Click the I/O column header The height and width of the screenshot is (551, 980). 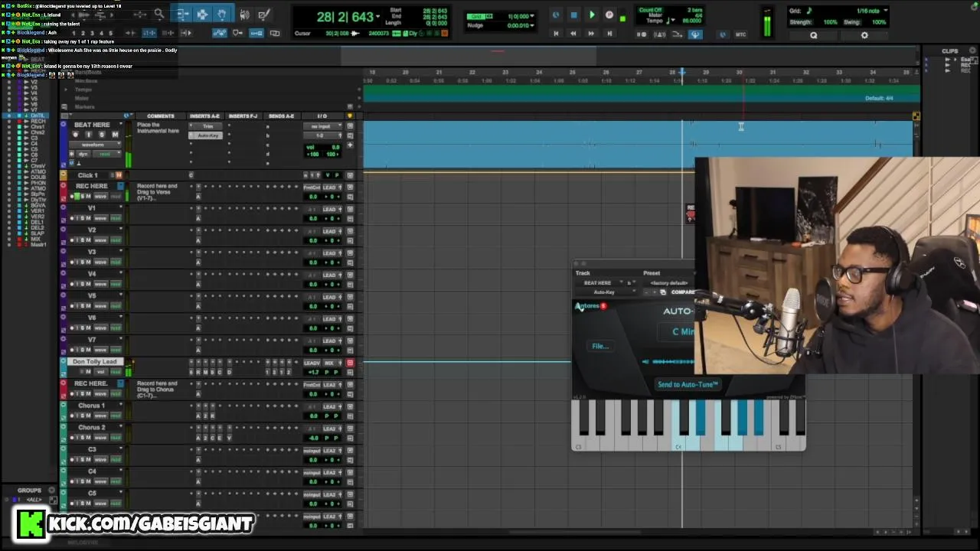[322, 116]
